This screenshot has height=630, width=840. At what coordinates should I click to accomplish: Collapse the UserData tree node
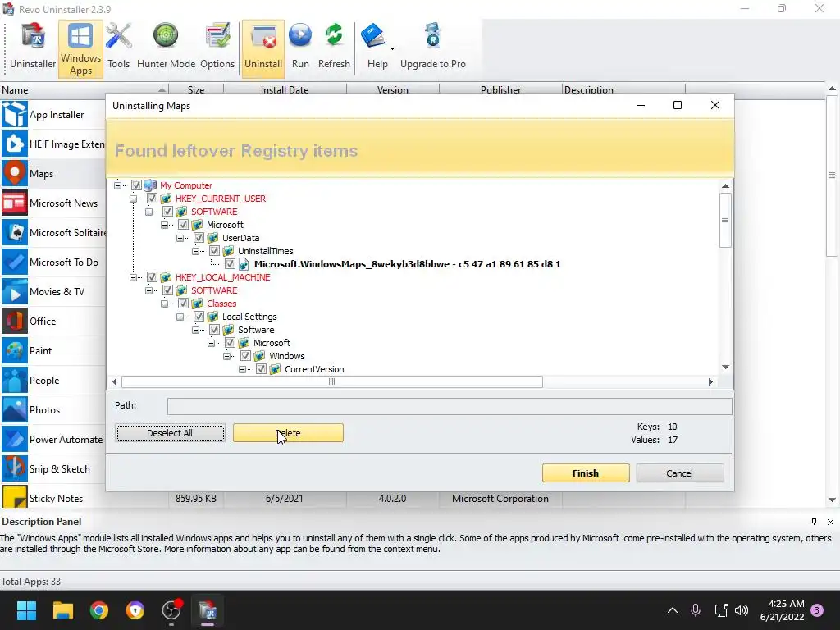(180, 238)
